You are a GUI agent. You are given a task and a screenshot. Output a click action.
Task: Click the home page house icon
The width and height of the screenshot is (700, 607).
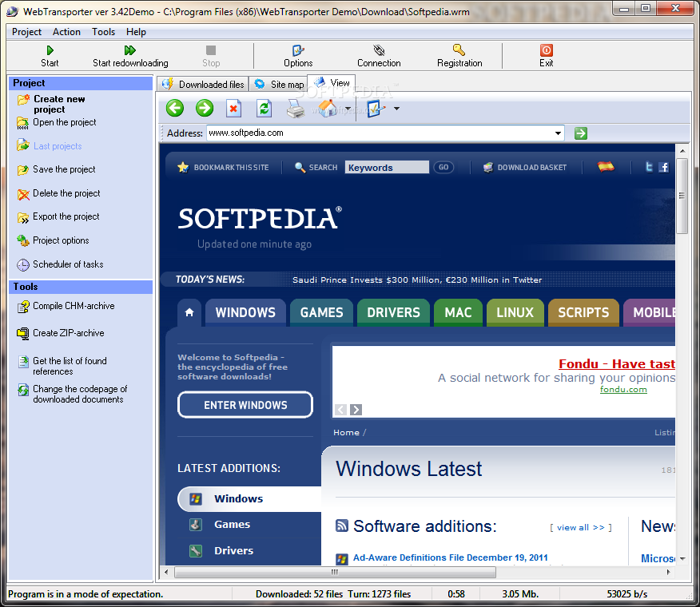coord(327,109)
